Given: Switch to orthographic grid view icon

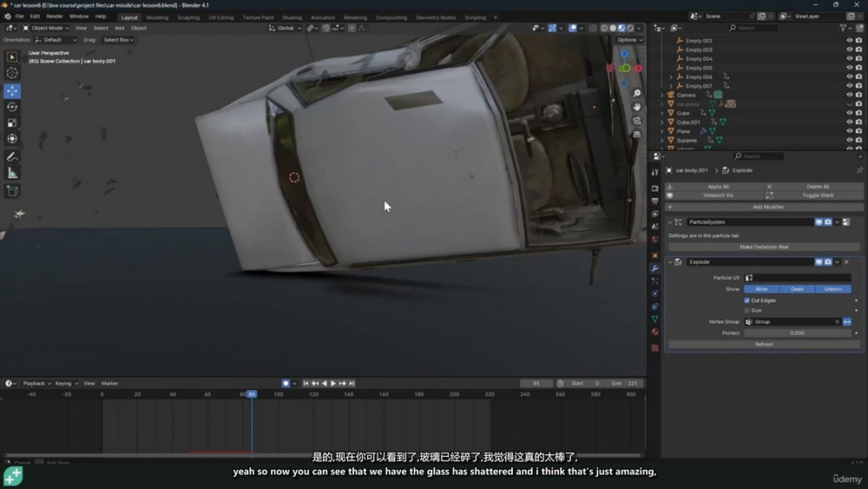Looking at the screenshot, I should point(637,135).
